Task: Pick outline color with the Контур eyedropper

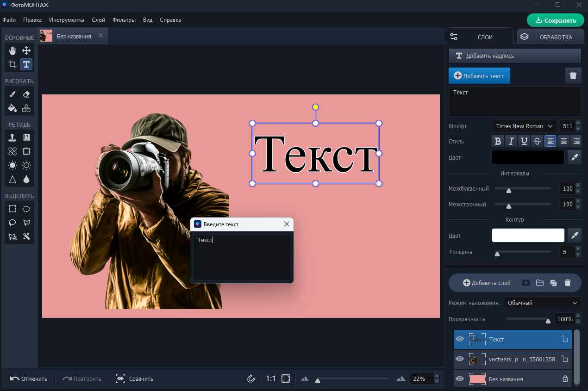Action: [x=575, y=236]
